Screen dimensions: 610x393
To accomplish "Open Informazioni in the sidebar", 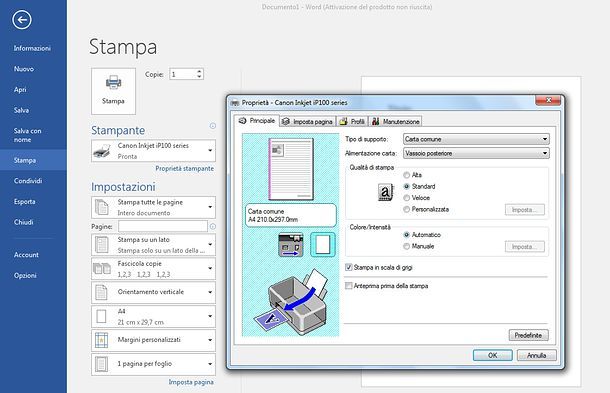I will (x=32, y=48).
